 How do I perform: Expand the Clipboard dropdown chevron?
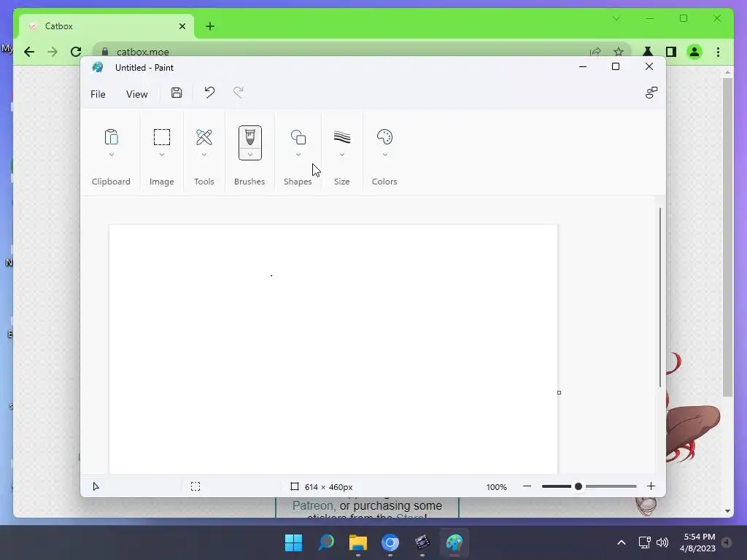[111, 155]
